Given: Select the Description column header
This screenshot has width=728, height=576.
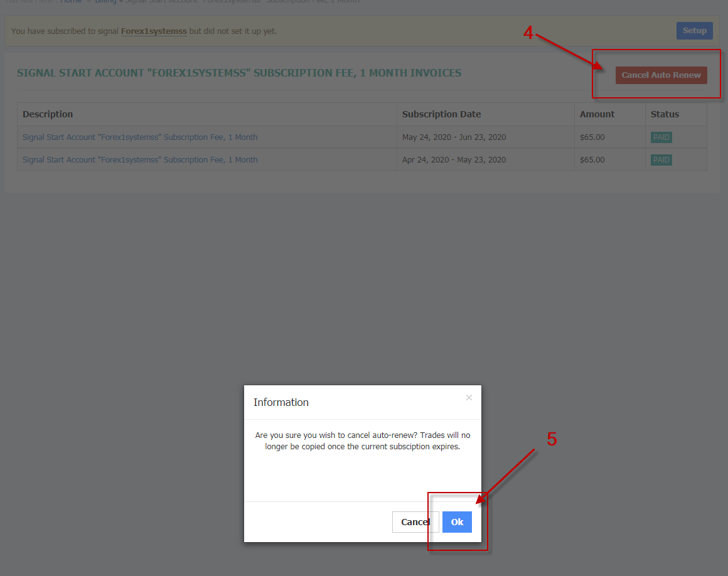Looking at the screenshot, I should tap(48, 114).
